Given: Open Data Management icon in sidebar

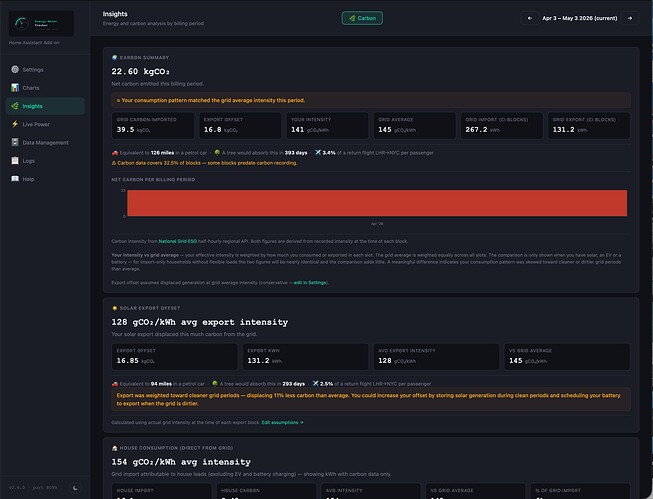Looking at the screenshot, I should point(15,142).
